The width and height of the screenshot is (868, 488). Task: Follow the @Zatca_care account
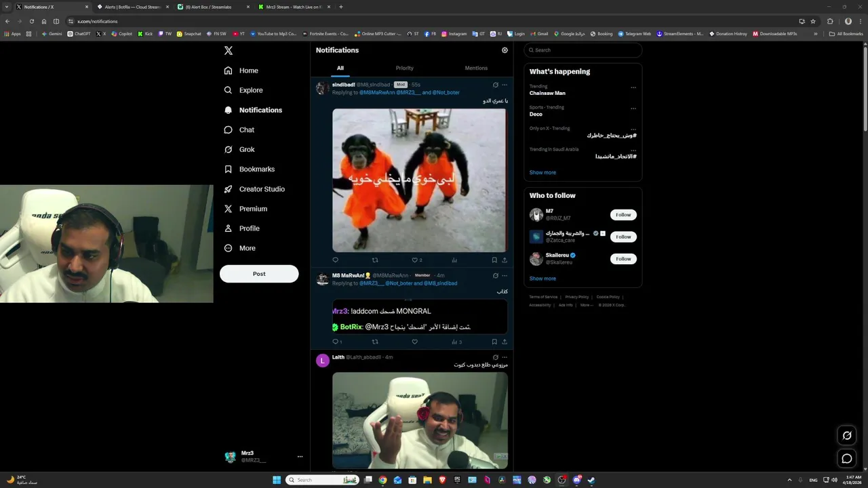point(623,237)
